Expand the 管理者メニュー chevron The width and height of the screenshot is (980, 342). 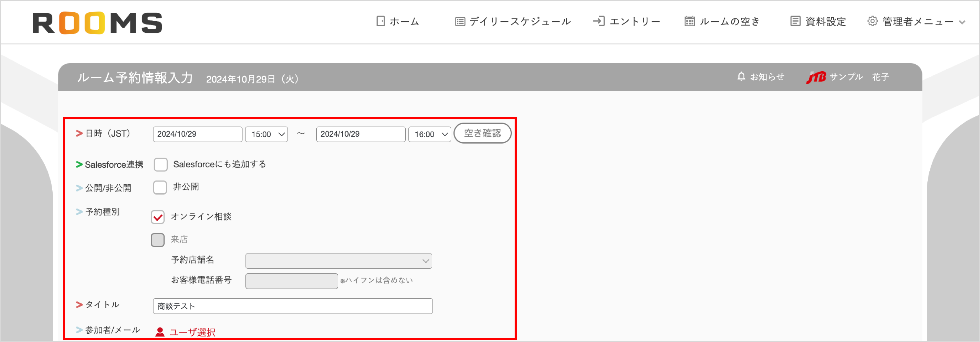click(962, 22)
